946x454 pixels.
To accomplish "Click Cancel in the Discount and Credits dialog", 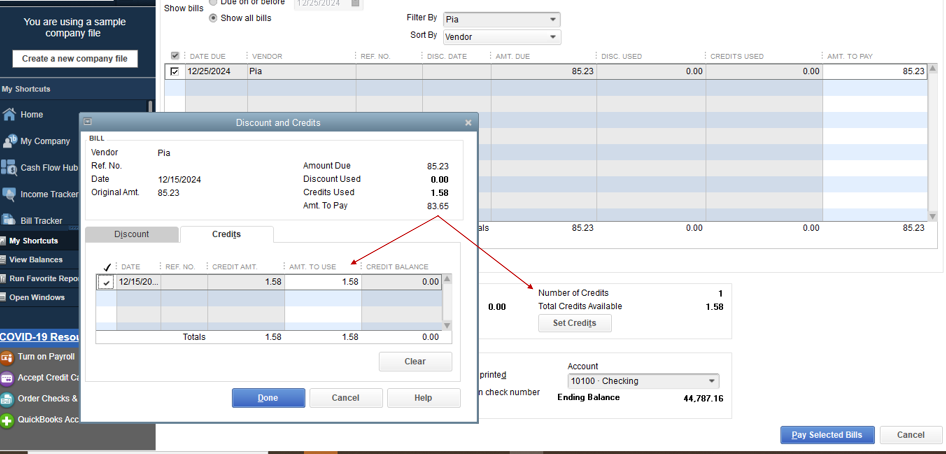I will click(x=346, y=398).
